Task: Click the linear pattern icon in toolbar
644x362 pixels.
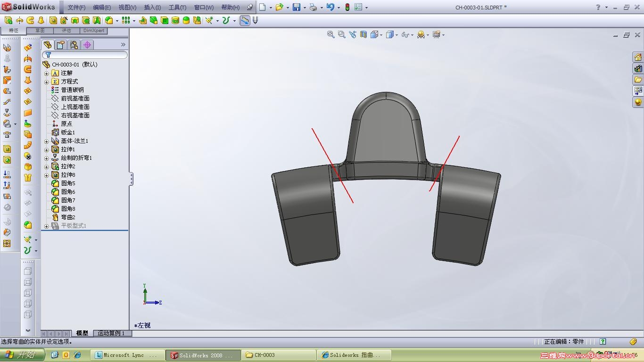Action: pos(125,20)
